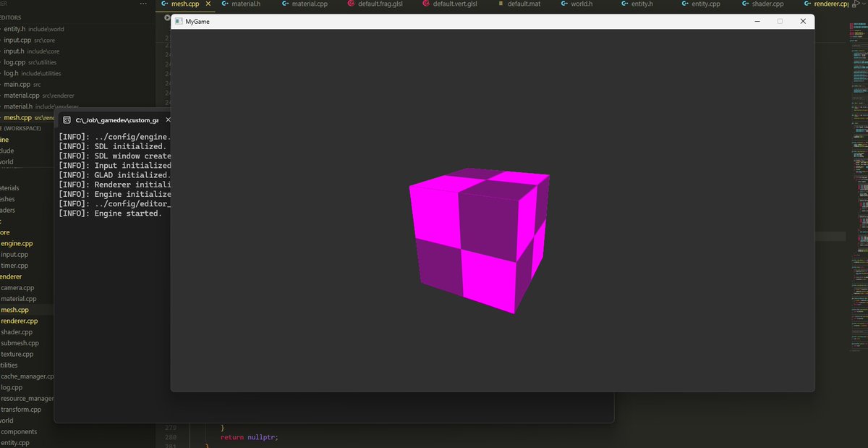The width and height of the screenshot is (868, 448).
Task: Open shader.cpp in the file tree
Action: click(17, 331)
